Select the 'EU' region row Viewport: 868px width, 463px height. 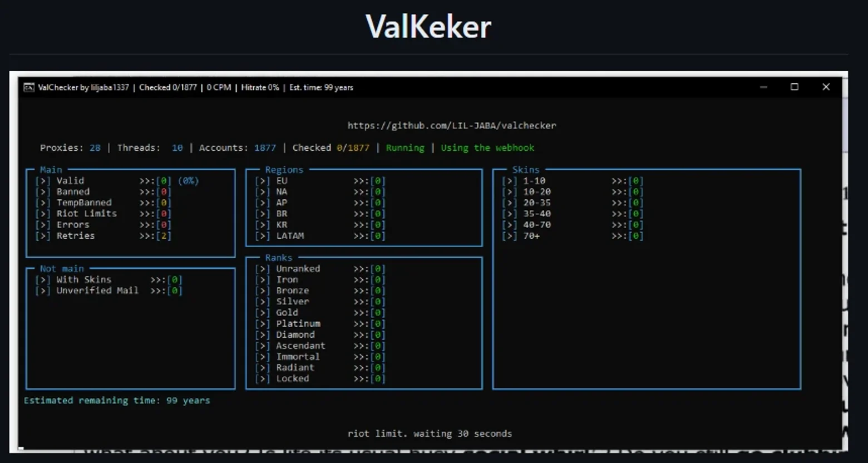pos(320,181)
